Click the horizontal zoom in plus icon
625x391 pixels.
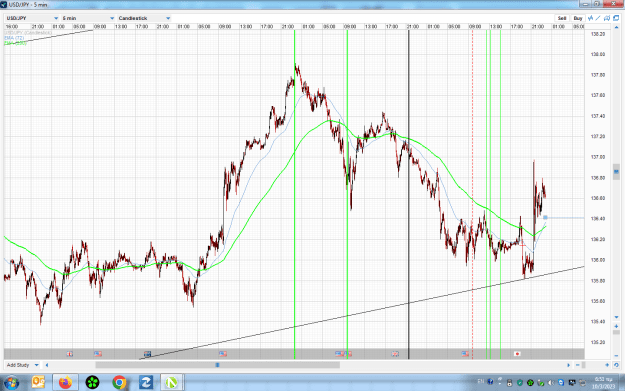click(607, 365)
